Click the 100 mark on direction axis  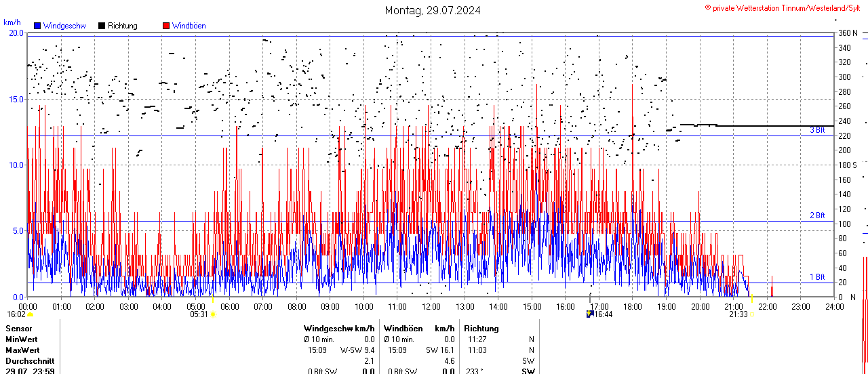click(844, 224)
